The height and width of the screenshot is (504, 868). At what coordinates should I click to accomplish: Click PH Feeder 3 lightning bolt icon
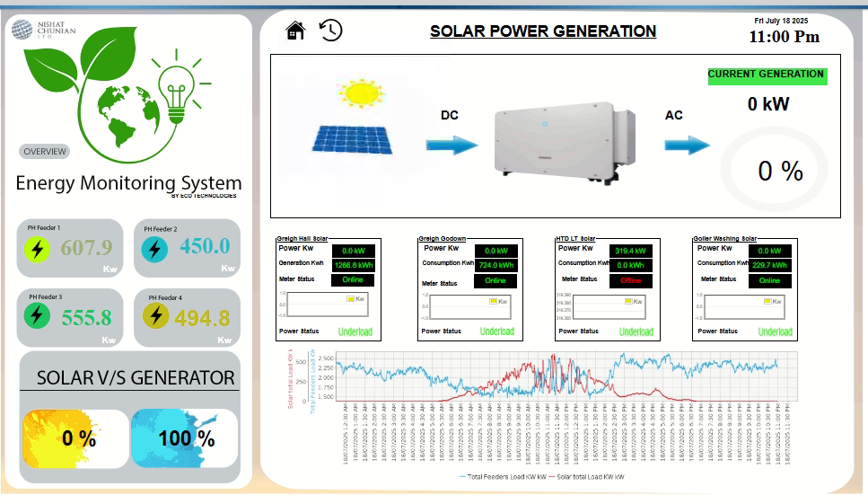(x=37, y=315)
